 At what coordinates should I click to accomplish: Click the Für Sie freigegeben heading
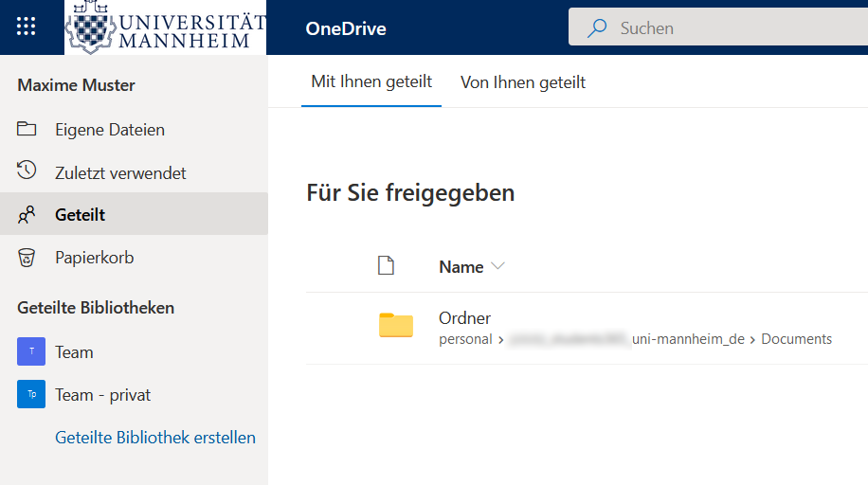click(x=410, y=192)
